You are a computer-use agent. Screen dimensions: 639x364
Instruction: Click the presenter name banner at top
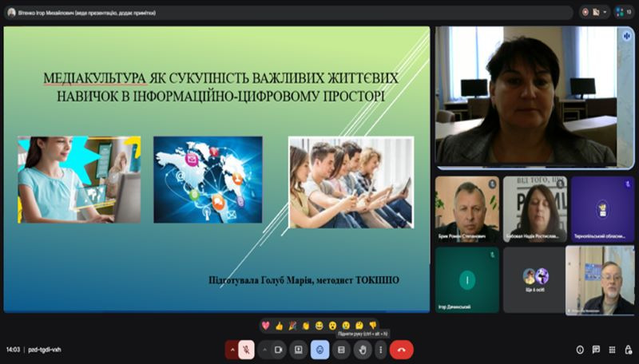point(288,13)
